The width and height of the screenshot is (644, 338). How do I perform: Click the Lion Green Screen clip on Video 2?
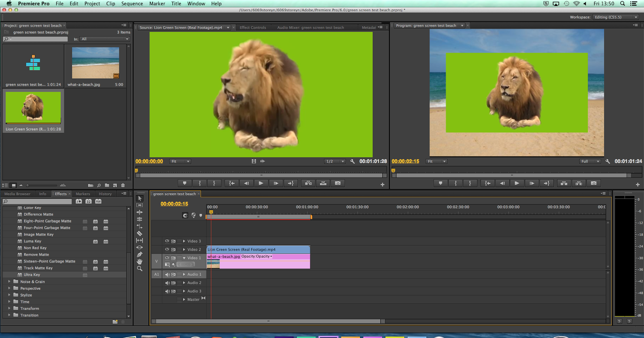pos(258,249)
